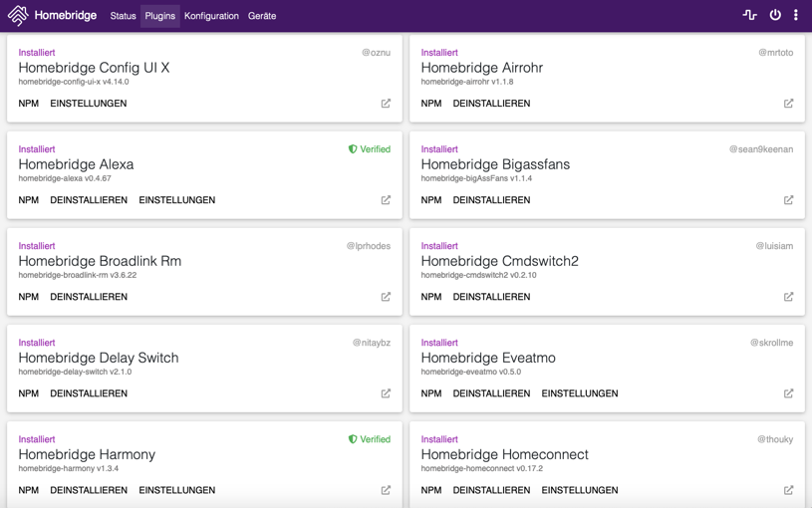Open external link icon for Homebridge Bigassfans
The height and width of the screenshot is (508, 812).
click(788, 200)
